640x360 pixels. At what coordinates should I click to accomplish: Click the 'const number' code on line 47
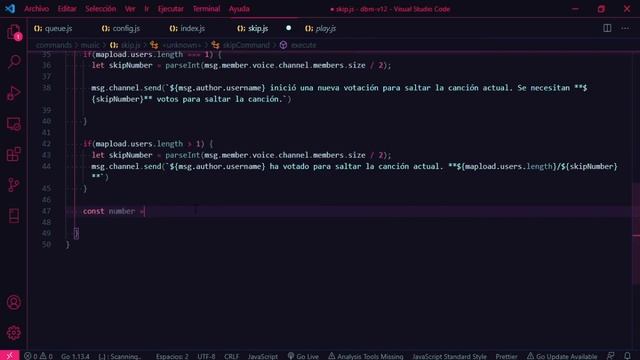click(109, 211)
